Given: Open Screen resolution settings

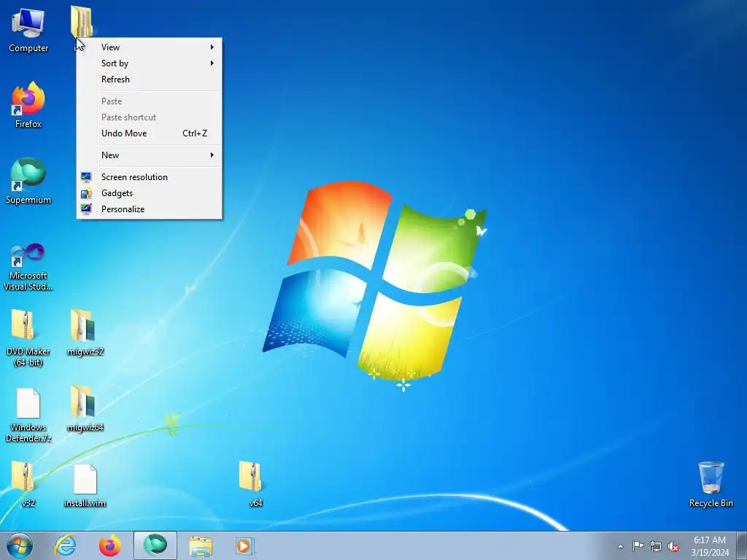Looking at the screenshot, I should [x=149, y=177].
